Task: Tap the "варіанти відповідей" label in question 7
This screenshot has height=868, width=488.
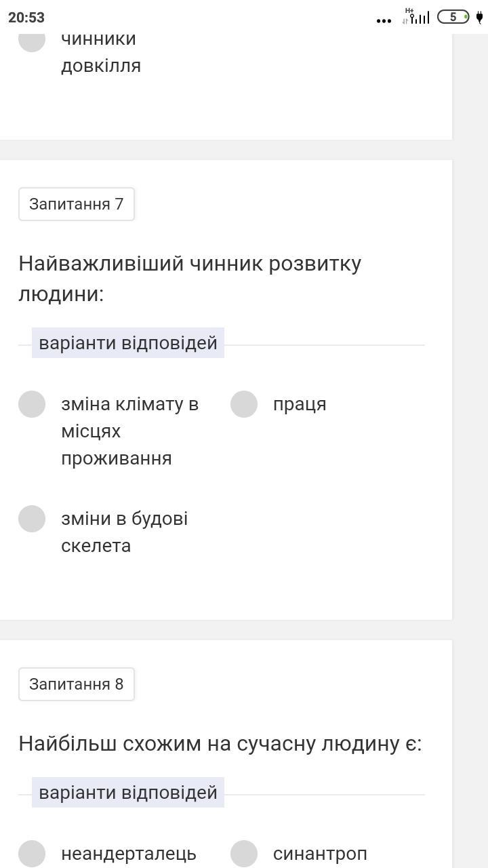Action: [128, 342]
